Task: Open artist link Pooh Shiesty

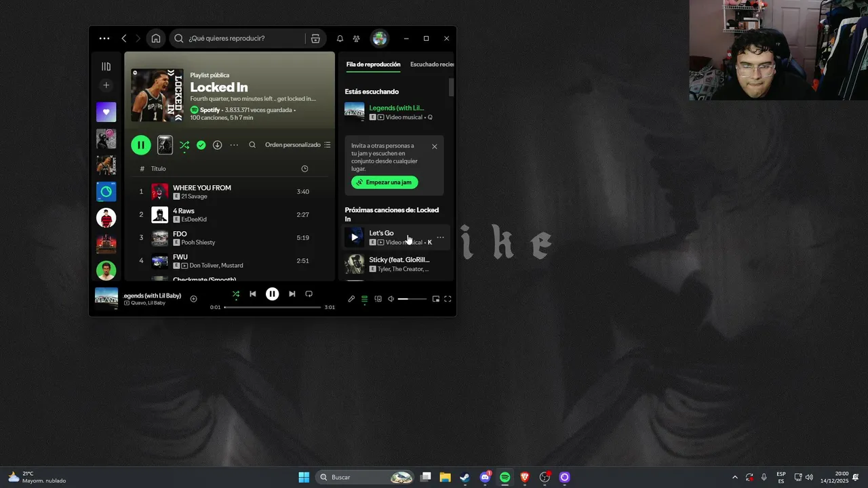Action: (x=198, y=243)
